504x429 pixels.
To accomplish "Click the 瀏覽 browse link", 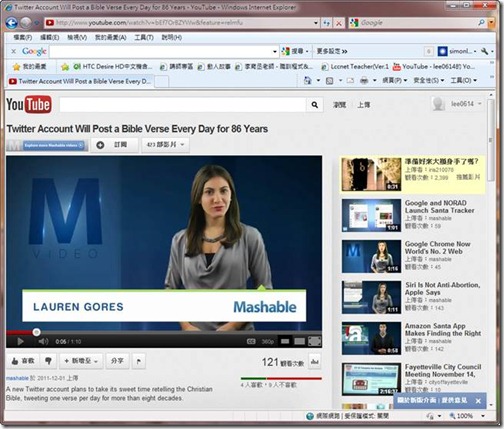I will click(339, 105).
